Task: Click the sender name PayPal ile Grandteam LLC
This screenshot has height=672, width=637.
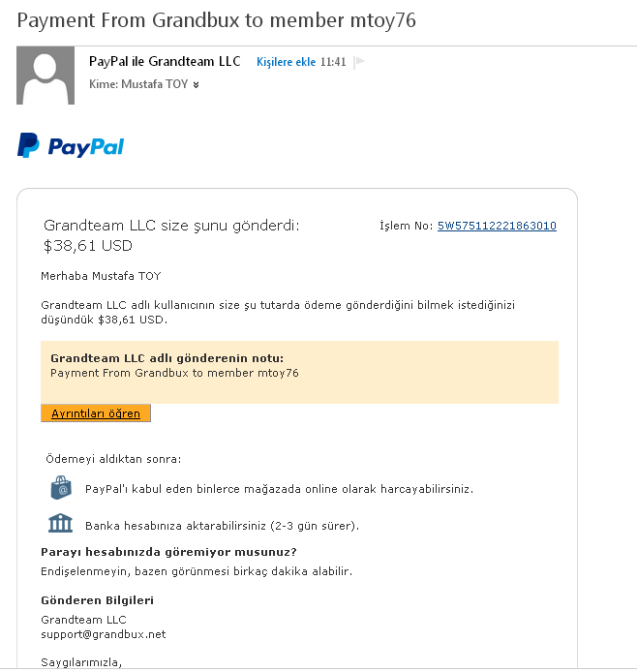Action: (165, 62)
